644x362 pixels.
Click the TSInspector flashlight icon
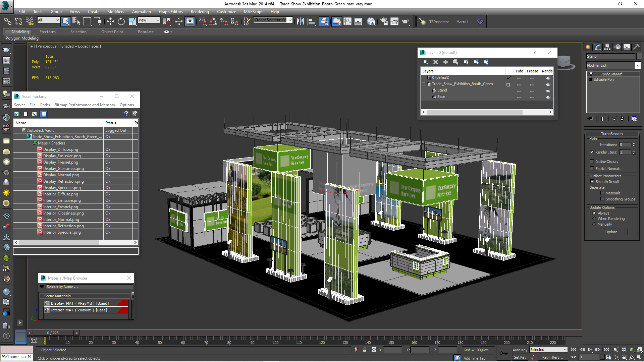click(423, 21)
